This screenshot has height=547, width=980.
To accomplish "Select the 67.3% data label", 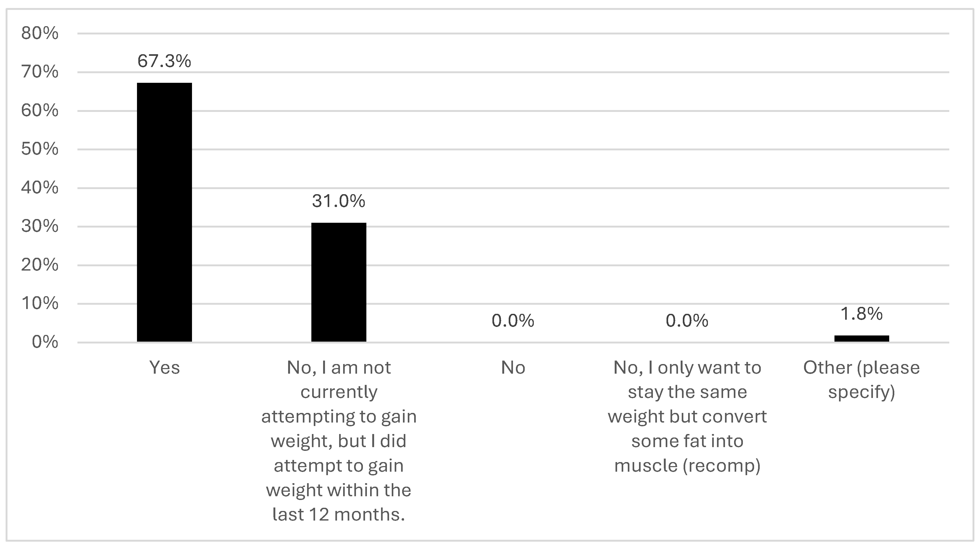I will coord(164,61).
